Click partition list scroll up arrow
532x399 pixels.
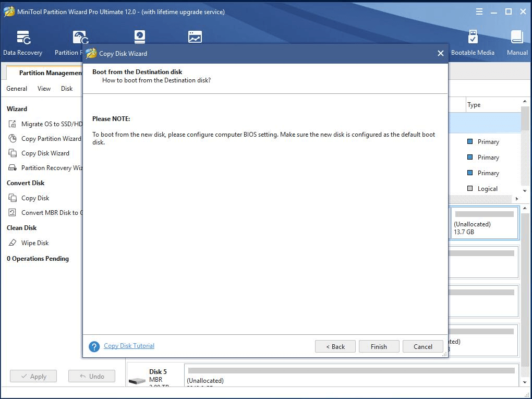coord(525,102)
